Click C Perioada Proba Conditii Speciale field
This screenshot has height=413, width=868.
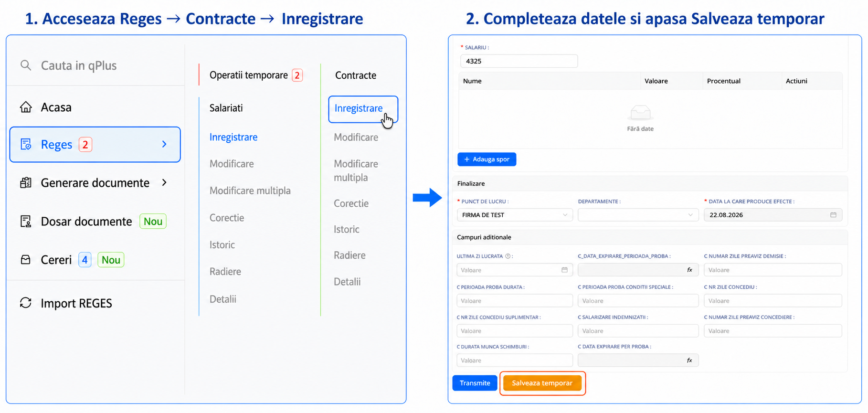(638, 301)
